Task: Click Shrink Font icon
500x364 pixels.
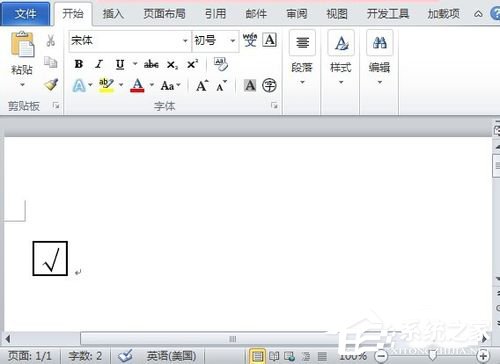Action: tap(221, 86)
